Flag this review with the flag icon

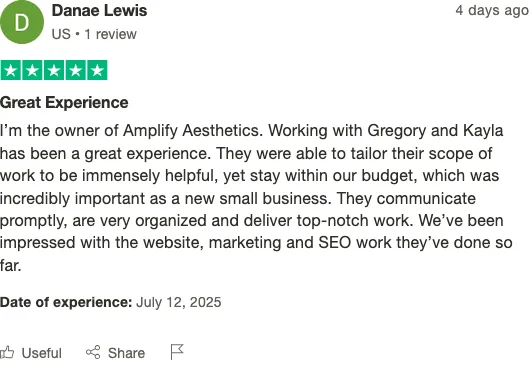(x=177, y=352)
